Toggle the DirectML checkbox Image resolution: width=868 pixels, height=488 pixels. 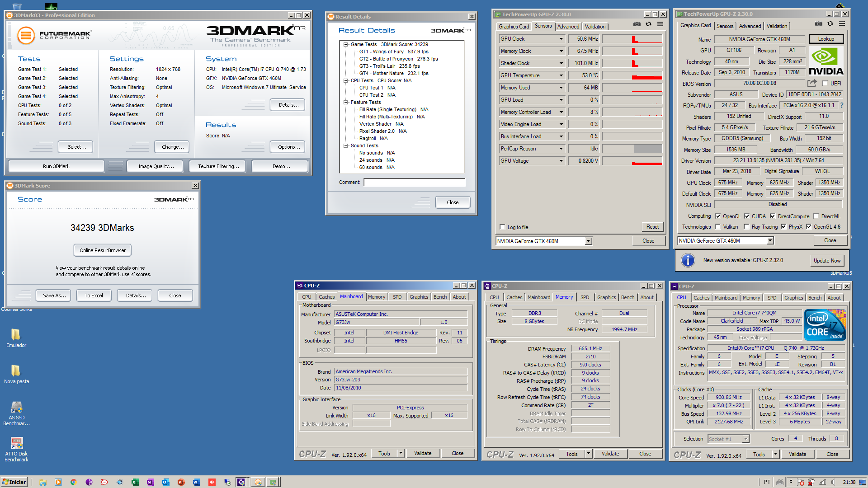[816, 216]
